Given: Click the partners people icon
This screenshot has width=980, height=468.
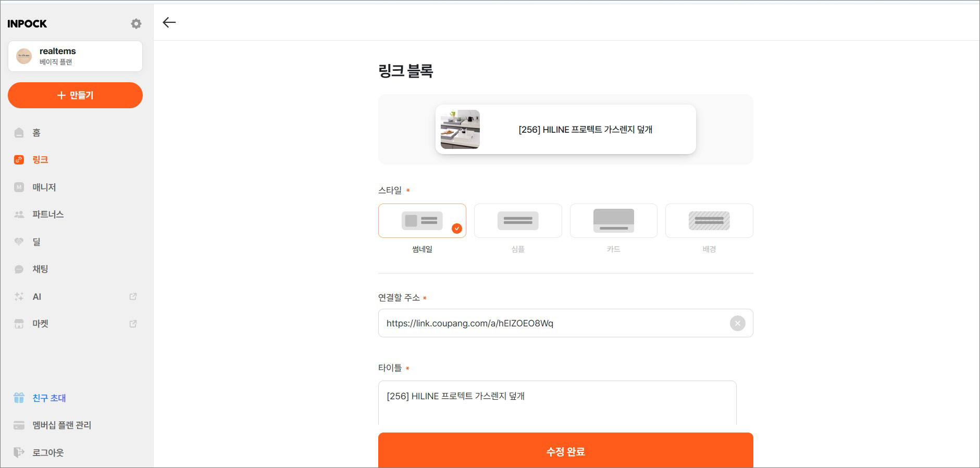Looking at the screenshot, I should click(19, 214).
